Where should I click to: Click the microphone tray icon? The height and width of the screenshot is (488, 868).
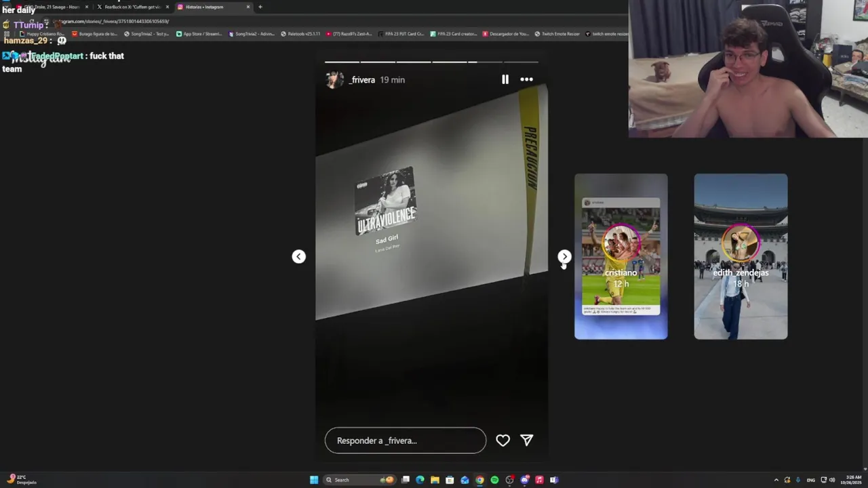tap(798, 480)
